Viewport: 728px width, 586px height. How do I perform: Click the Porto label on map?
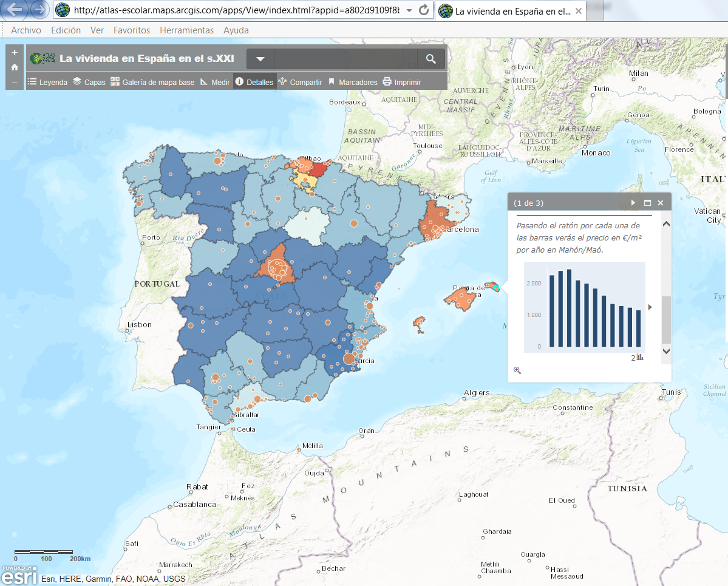(x=151, y=237)
